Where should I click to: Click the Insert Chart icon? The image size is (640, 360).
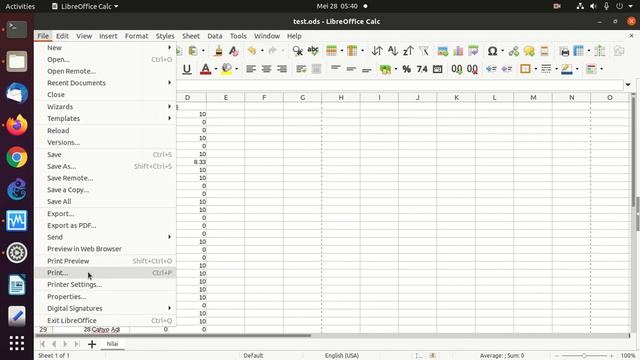(458, 51)
